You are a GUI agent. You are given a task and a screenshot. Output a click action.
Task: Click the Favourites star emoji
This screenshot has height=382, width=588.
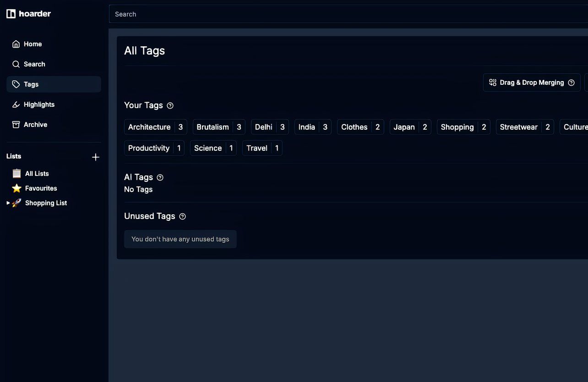(x=16, y=188)
